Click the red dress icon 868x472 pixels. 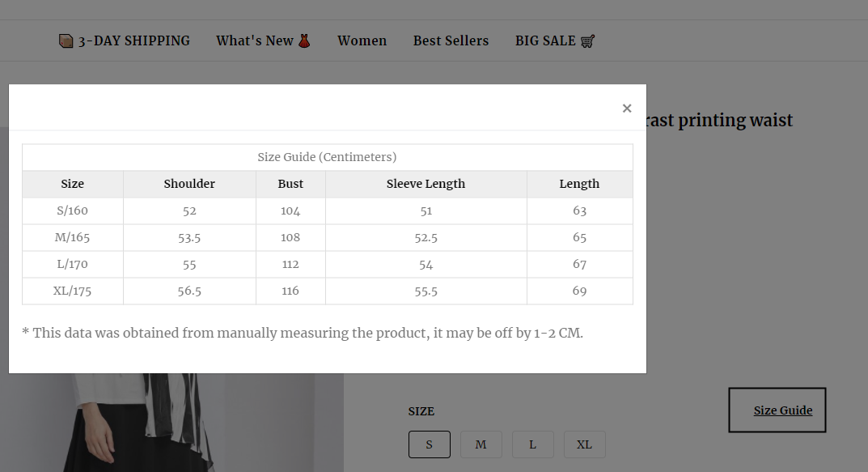(x=304, y=41)
